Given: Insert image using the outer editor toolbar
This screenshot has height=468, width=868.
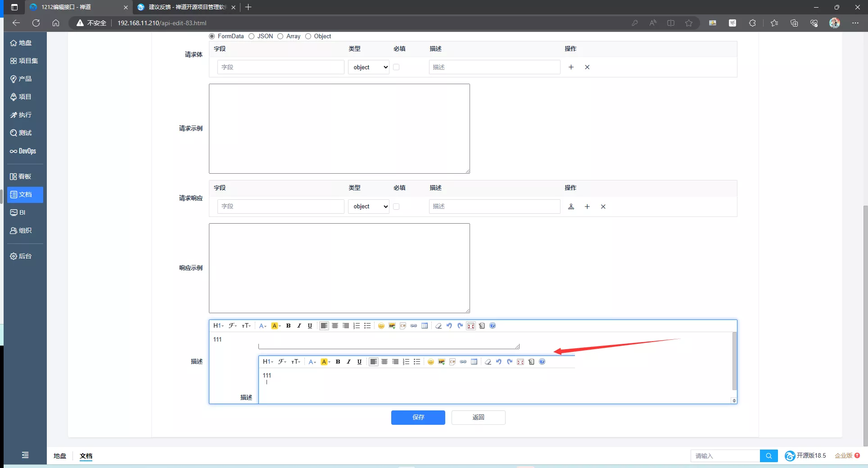Looking at the screenshot, I should tap(392, 326).
